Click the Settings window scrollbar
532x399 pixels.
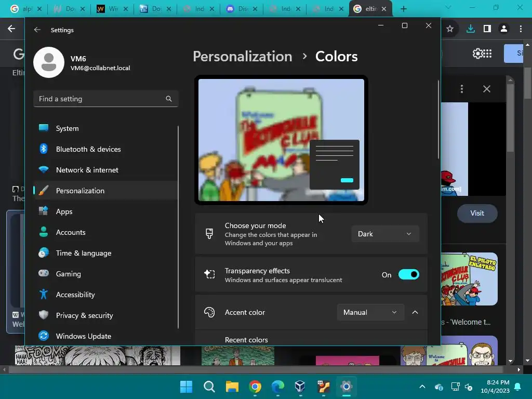coord(438,119)
